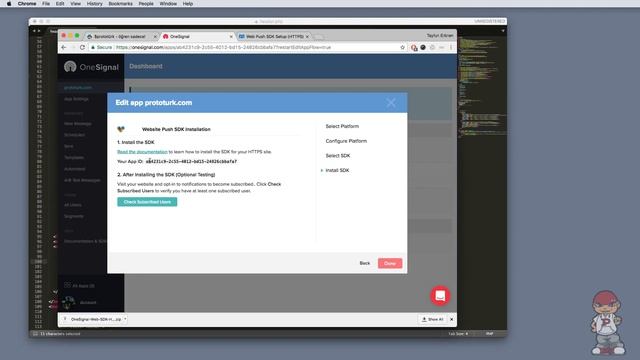Viewport: 640px width, 360px height.
Task: Go back with browser back arrow
Action: (x=64, y=47)
